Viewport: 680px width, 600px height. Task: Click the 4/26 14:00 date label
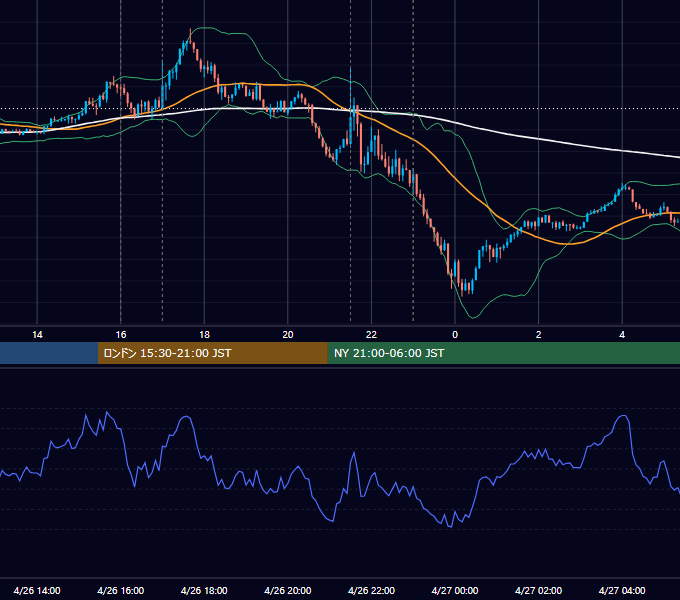37,590
